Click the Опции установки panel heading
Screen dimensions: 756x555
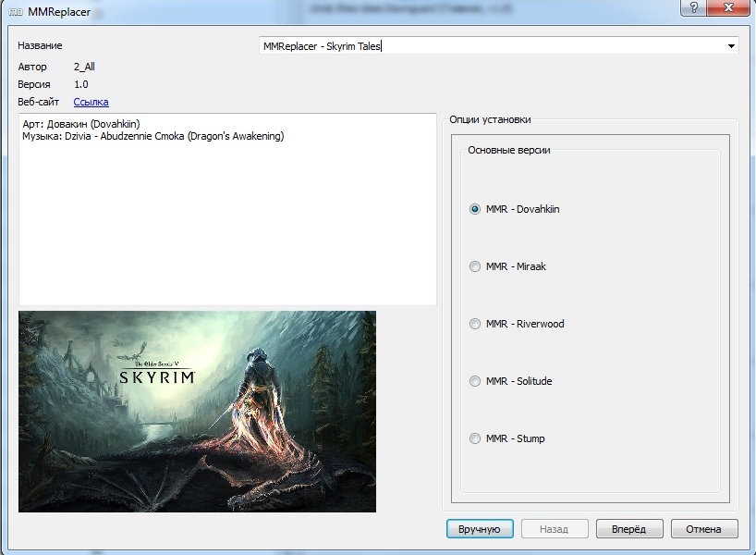pyautogui.click(x=490, y=119)
